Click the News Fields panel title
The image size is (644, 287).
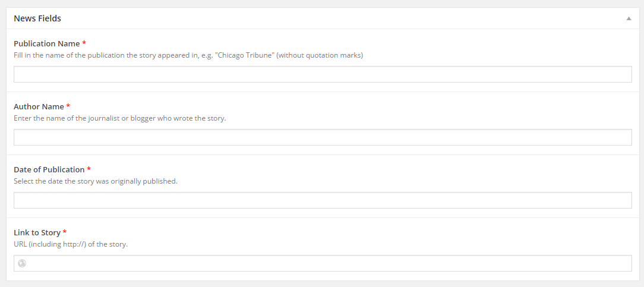(x=37, y=18)
